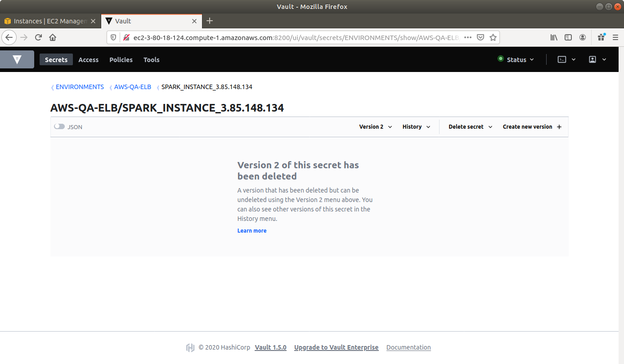Click the browser Back arrow
The width and height of the screenshot is (624, 364).
click(x=9, y=37)
